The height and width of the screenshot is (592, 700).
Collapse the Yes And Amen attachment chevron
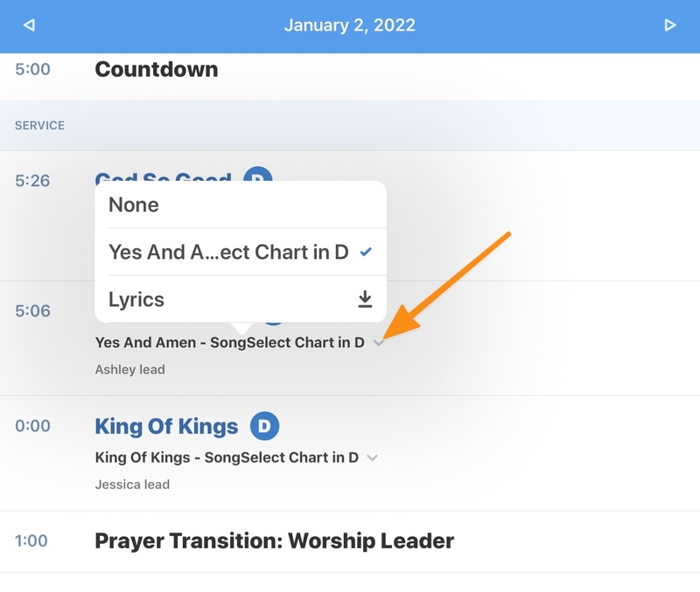coord(378,343)
